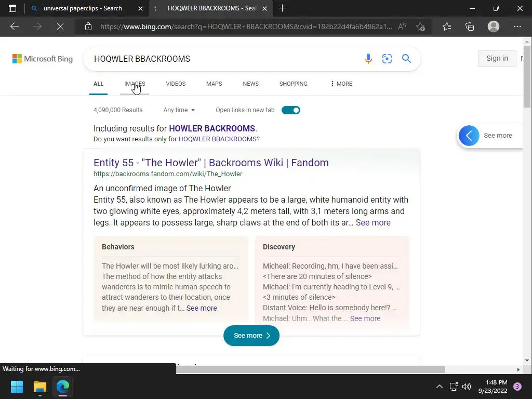Open Settings and more menu
This screenshot has width=532, height=399.
(517, 26)
